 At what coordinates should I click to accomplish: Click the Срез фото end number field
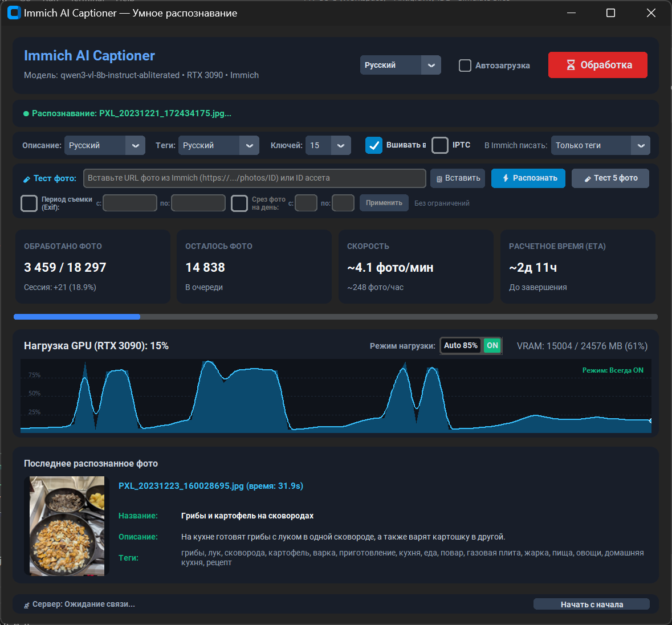point(343,203)
